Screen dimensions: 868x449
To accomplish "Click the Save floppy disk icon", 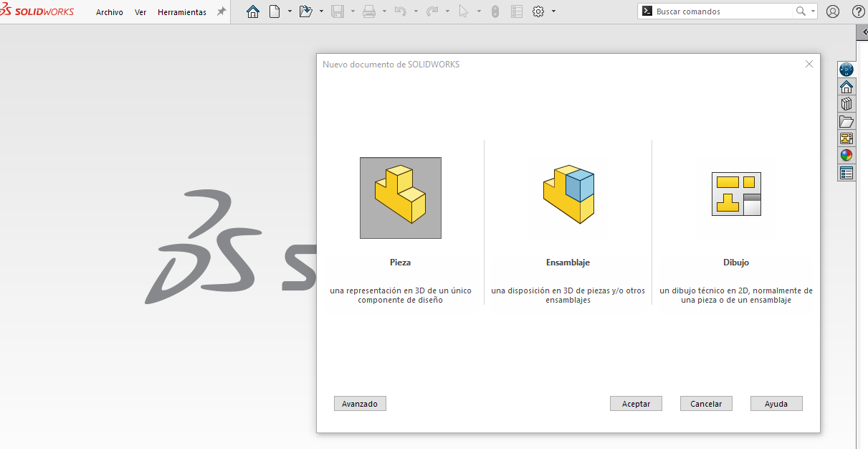I will click(338, 11).
